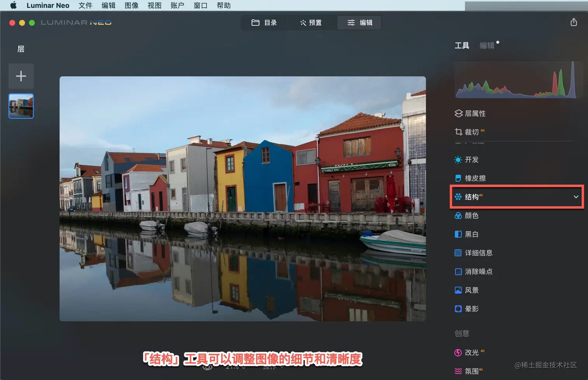Switch to the 目录 catalog tab

(x=264, y=23)
